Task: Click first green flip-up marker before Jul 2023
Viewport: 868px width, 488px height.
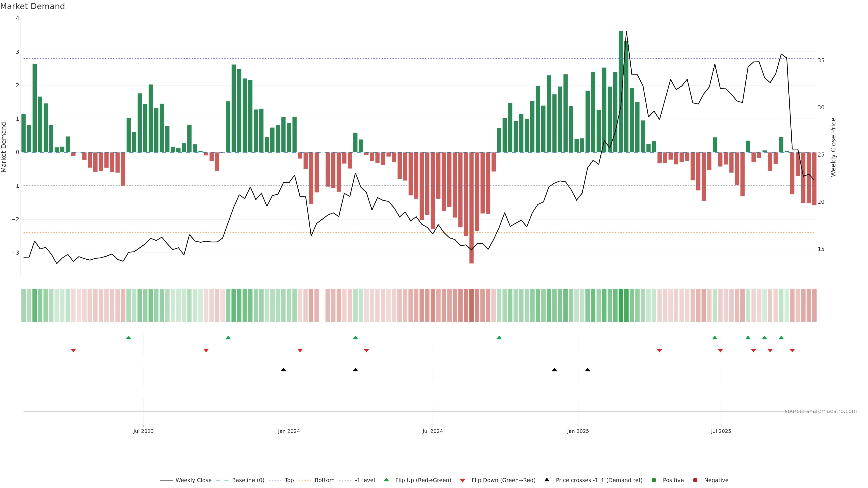Action: point(128,338)
